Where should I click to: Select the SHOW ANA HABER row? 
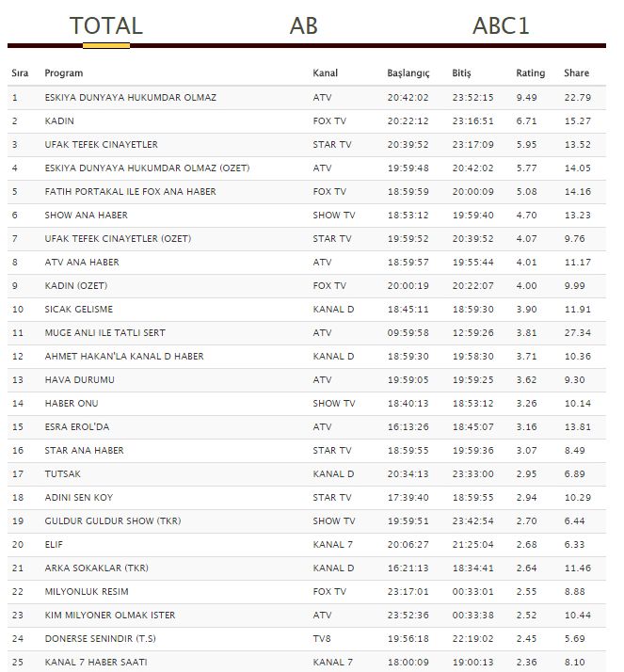coord(85,215)
